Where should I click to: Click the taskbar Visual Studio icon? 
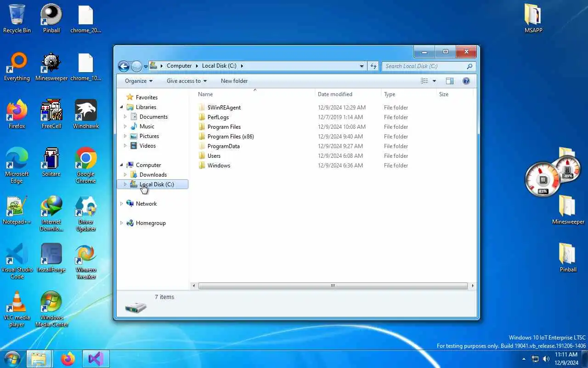[x=96, y=359]
